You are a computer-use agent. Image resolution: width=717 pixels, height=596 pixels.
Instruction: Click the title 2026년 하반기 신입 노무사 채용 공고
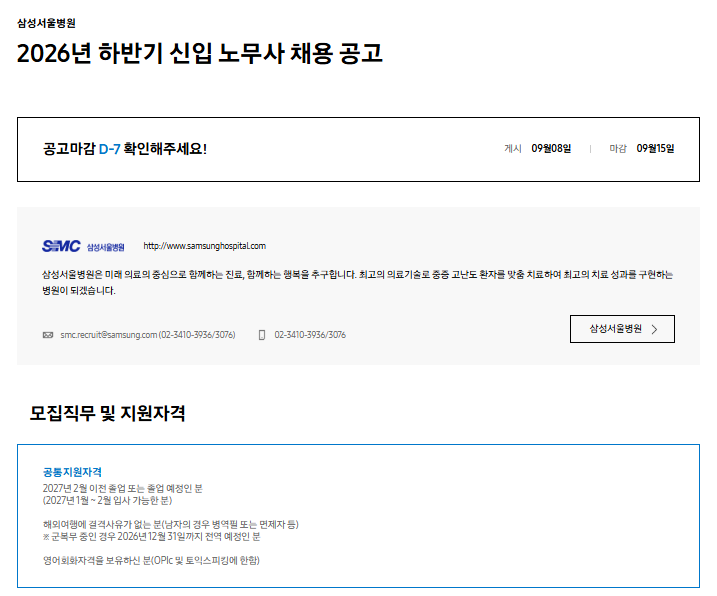coord(199,53)
